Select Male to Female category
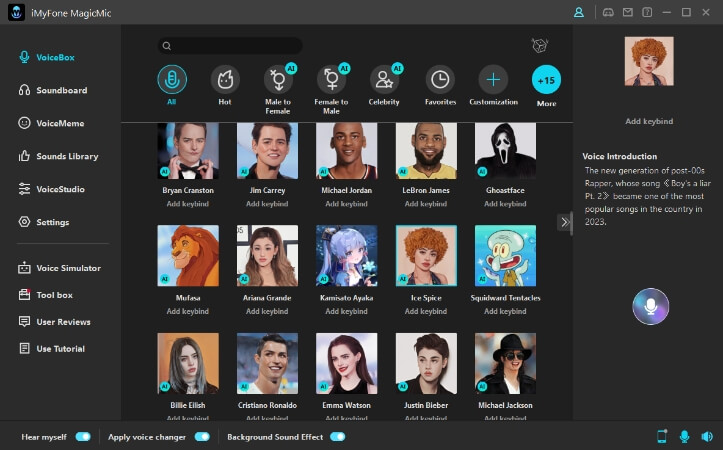This screenshot has height=450, width=723. (x=278, y=80)
